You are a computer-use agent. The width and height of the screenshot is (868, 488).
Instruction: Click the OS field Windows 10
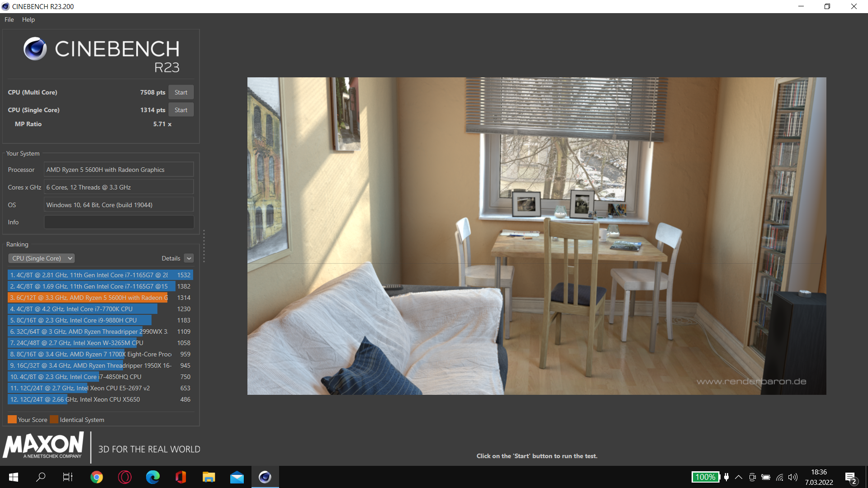pos(119,205)
